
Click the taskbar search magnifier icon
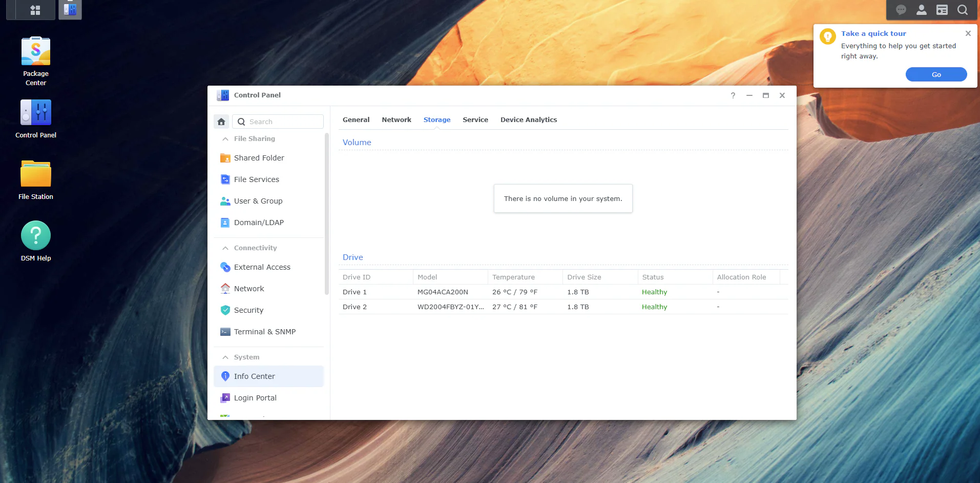coord(963,10)
